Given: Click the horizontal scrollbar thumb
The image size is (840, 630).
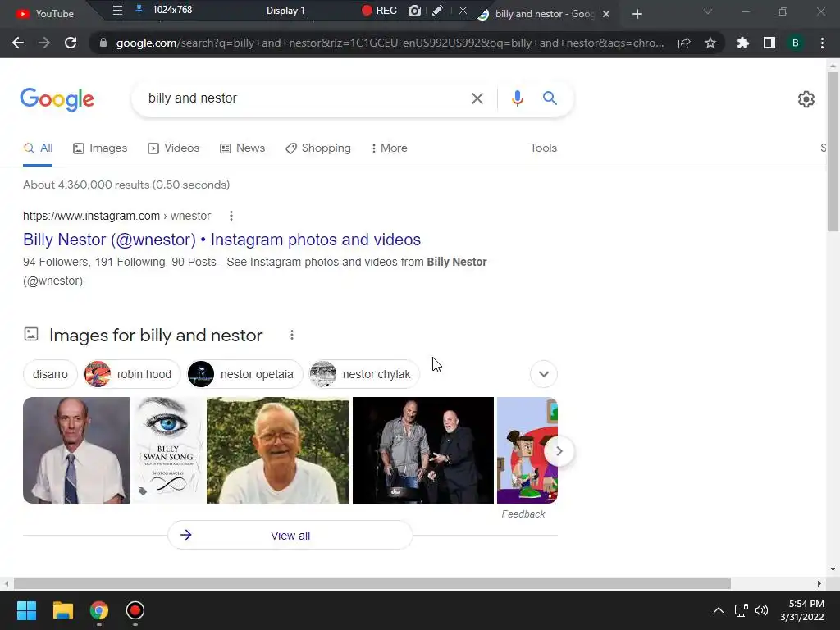Looking at the screenshot, I should pos(372,583).
